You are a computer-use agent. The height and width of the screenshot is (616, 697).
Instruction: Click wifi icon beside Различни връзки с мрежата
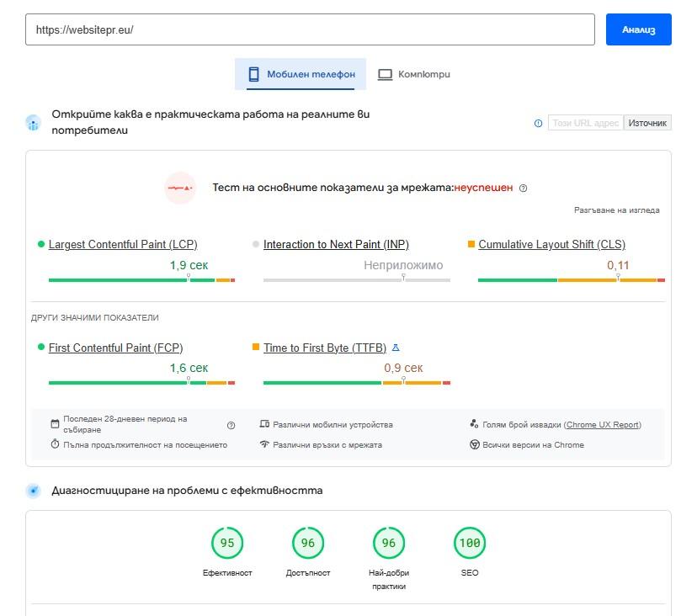click(x=264, y=444)
